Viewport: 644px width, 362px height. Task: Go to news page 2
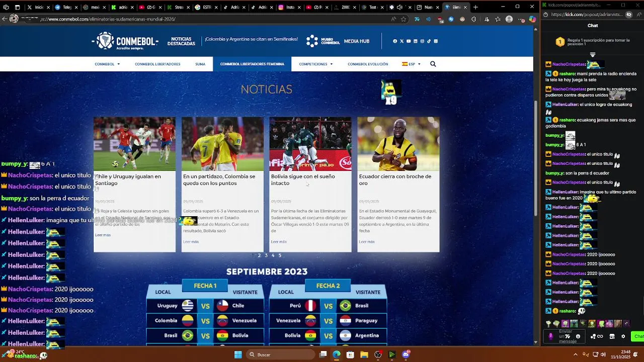point(259,255)
